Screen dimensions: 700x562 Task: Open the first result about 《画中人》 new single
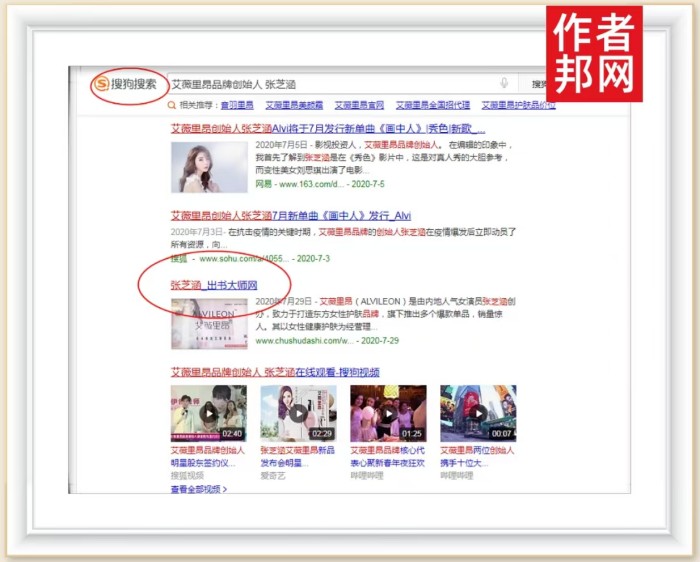[x=328, y=129]
